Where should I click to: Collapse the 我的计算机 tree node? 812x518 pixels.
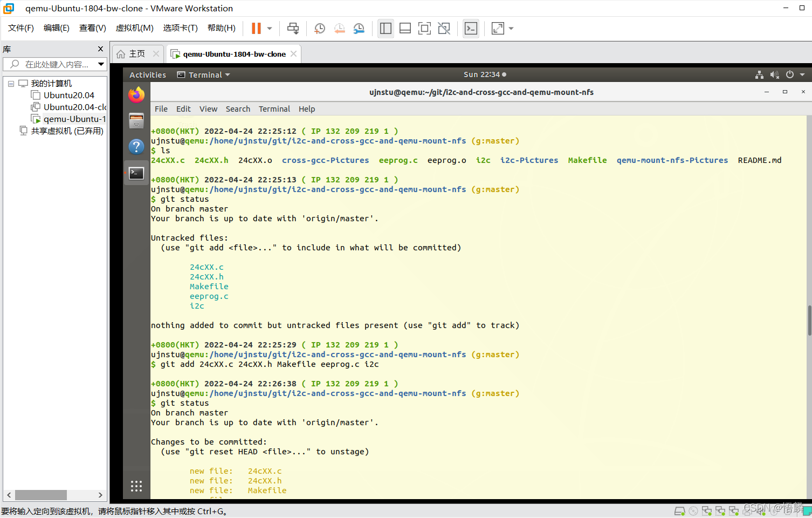point(11,84)
